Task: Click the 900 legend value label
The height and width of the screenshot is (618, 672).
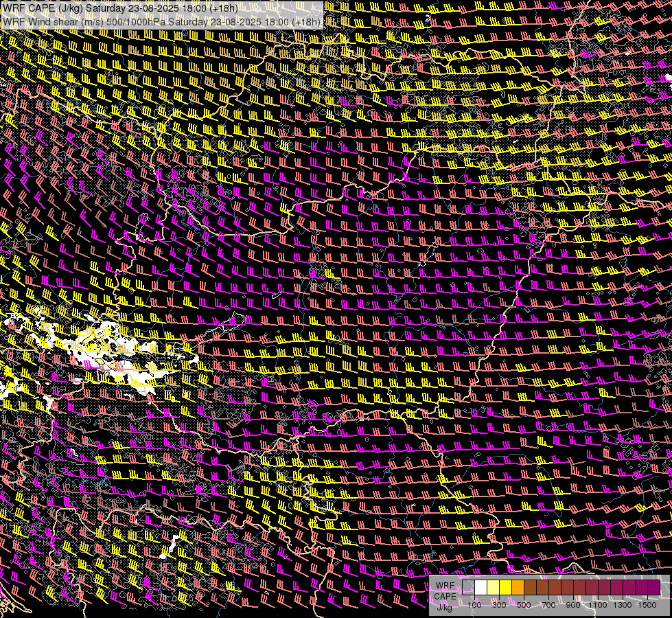Action: tap(573, 605)
